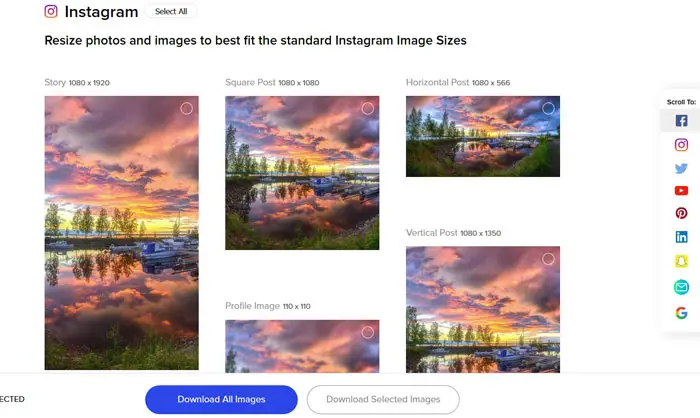Check the Horizontal Post selection circle
Image resolution: width=700 pixels, height=418 pixels.
[548, 109]
